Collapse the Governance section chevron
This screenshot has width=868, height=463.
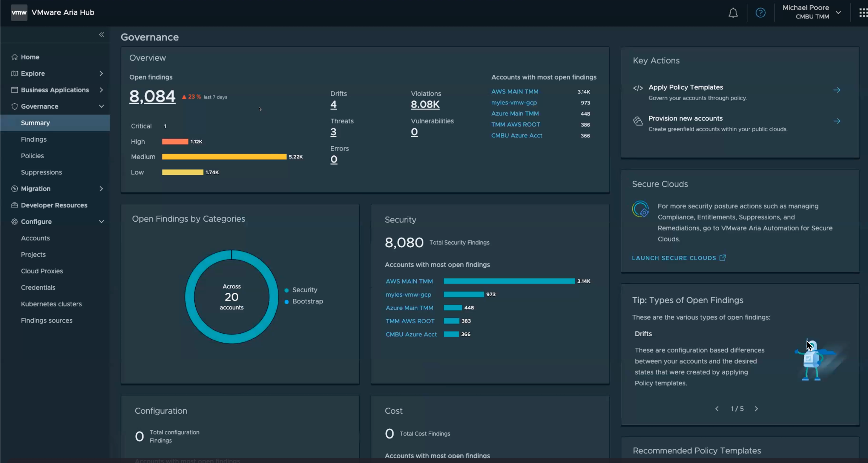click(101, 106)
